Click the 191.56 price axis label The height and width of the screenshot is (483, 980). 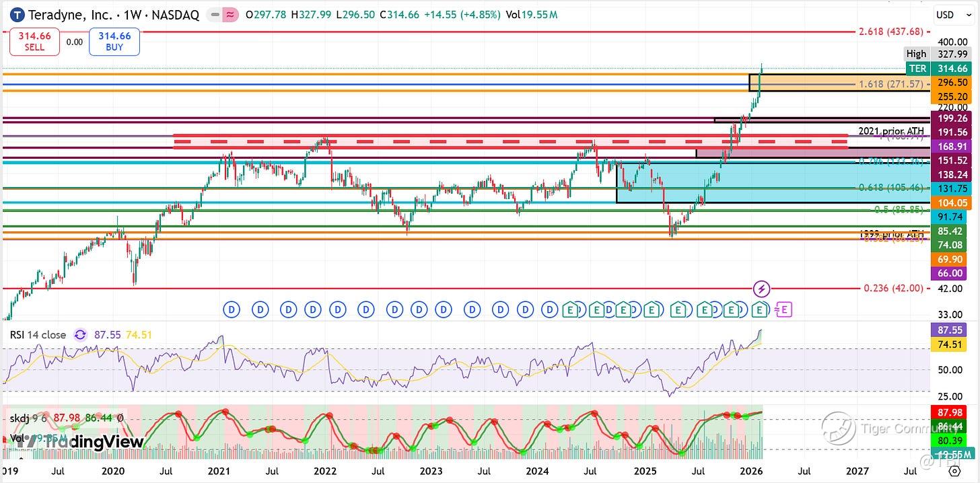(x=950, y=133)
